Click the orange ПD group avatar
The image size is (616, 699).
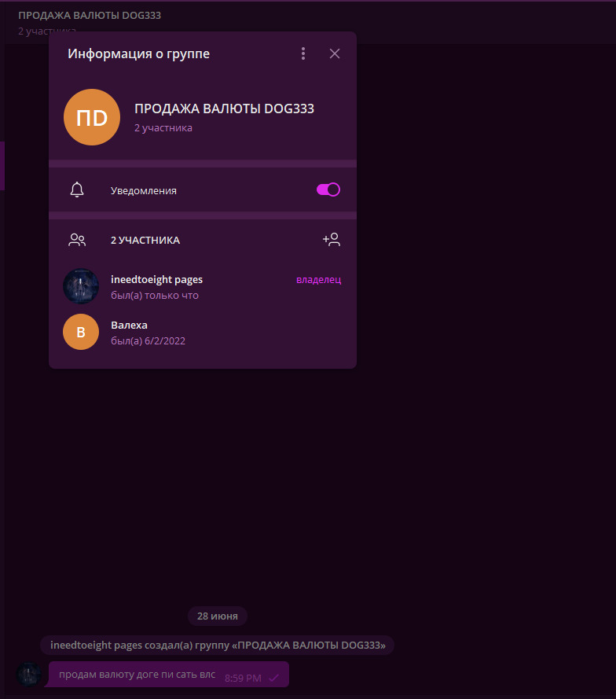[92, 117]
